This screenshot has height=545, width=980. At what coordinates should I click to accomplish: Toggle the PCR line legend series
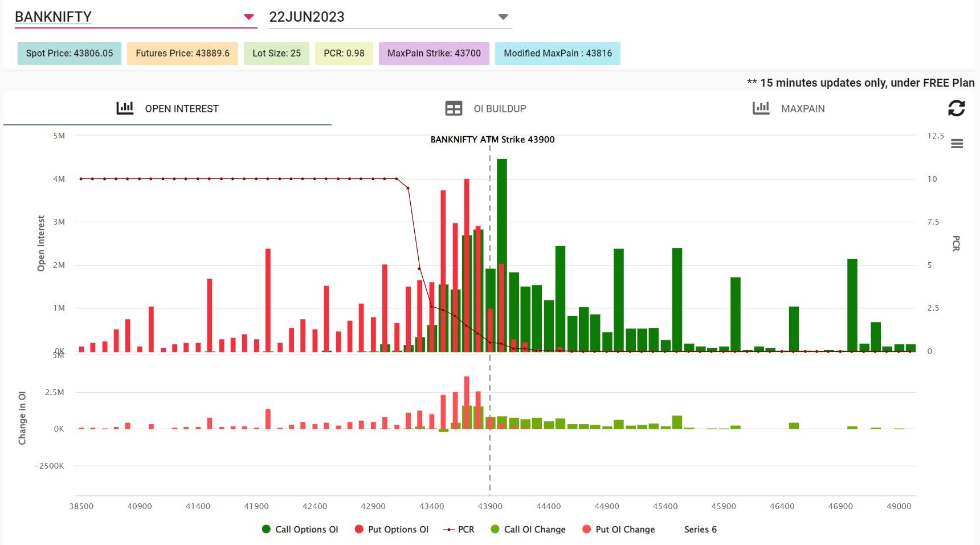click(x=459, y=530)
